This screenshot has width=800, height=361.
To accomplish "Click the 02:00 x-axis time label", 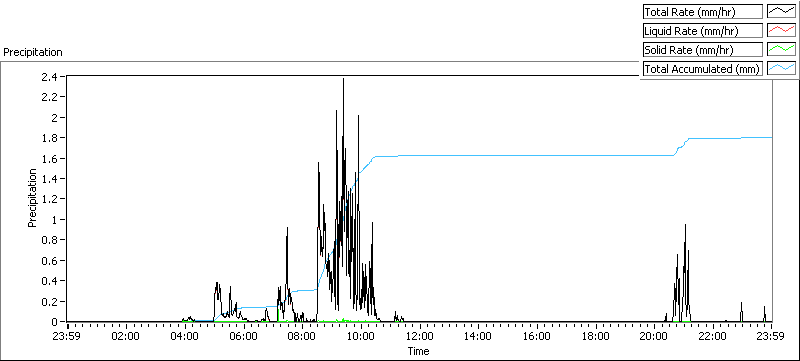I will [126, 336].
